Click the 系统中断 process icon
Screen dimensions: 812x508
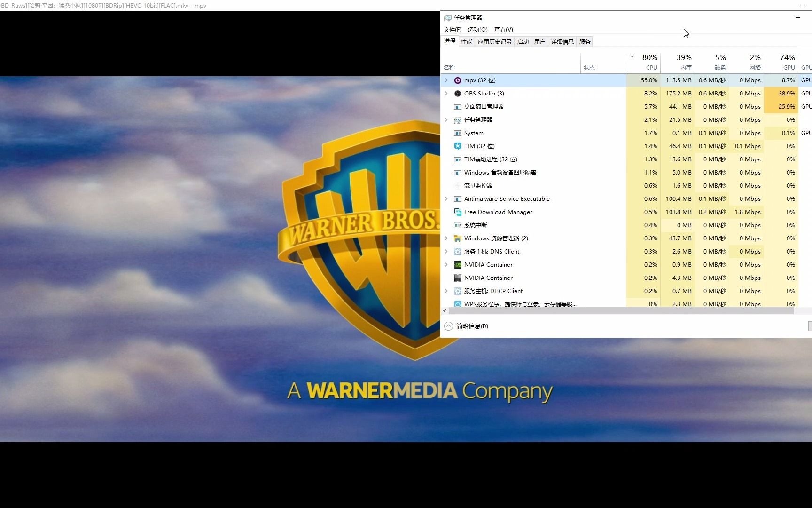click(x=457, y=225)
